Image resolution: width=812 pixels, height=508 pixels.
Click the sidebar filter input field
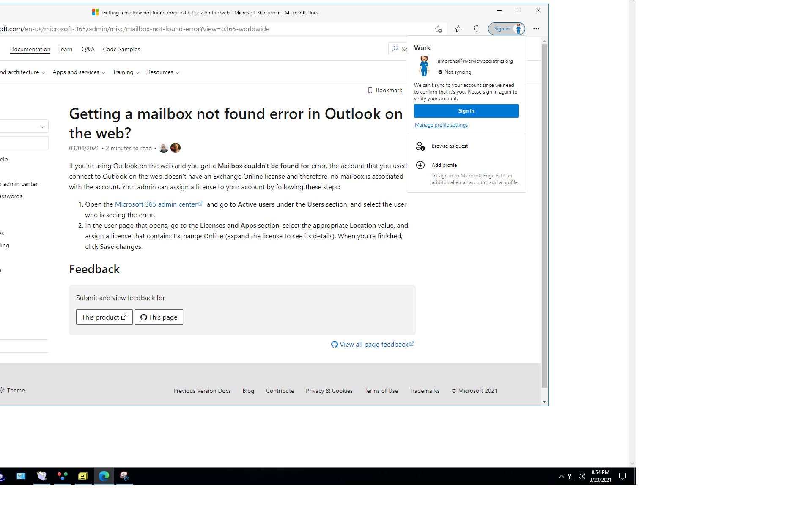tap(24, 143)
